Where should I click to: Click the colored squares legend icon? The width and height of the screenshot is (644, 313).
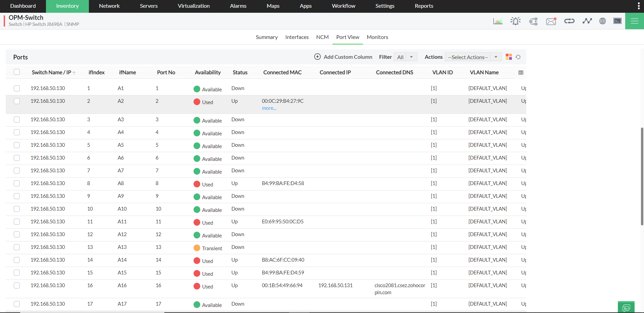coord(509,57)
